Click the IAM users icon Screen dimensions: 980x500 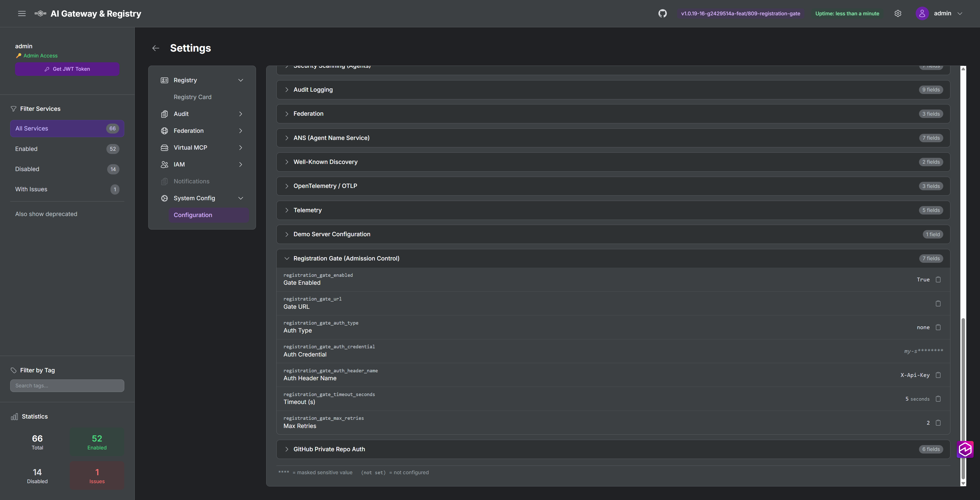click(x=164, y=164)
